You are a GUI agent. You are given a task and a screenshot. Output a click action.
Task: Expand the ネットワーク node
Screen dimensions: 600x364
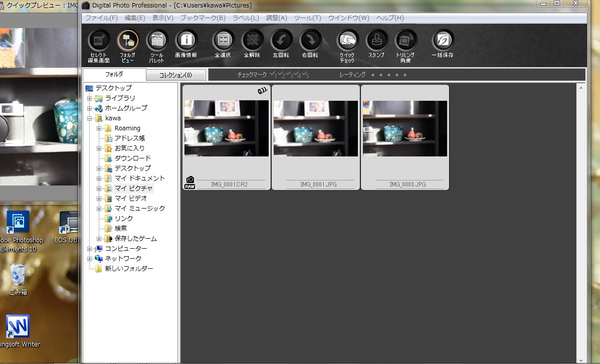pos(90,259)
